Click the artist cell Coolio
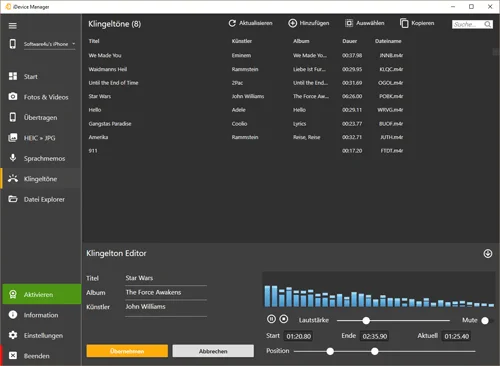 pos(239,124)
